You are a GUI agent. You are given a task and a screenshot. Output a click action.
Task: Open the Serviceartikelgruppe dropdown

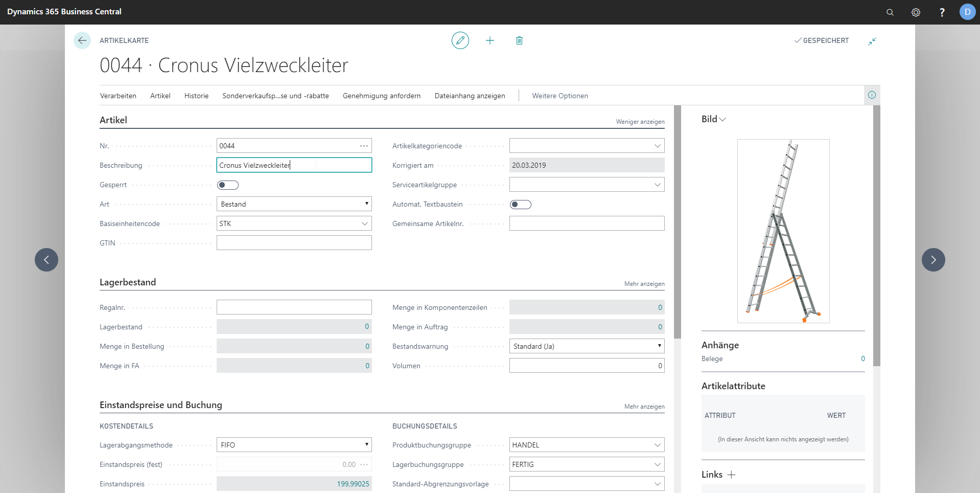(658, 185)
